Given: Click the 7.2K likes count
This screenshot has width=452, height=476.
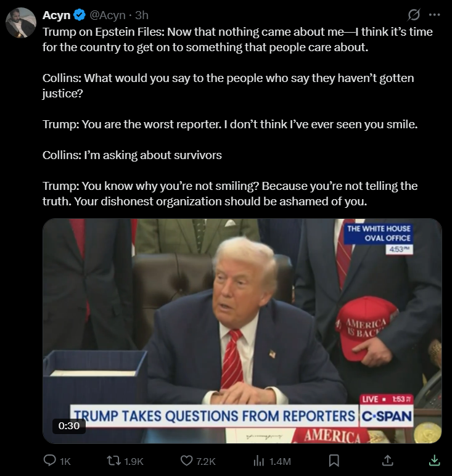Looking at the screenshot, I should click(206, 462).
